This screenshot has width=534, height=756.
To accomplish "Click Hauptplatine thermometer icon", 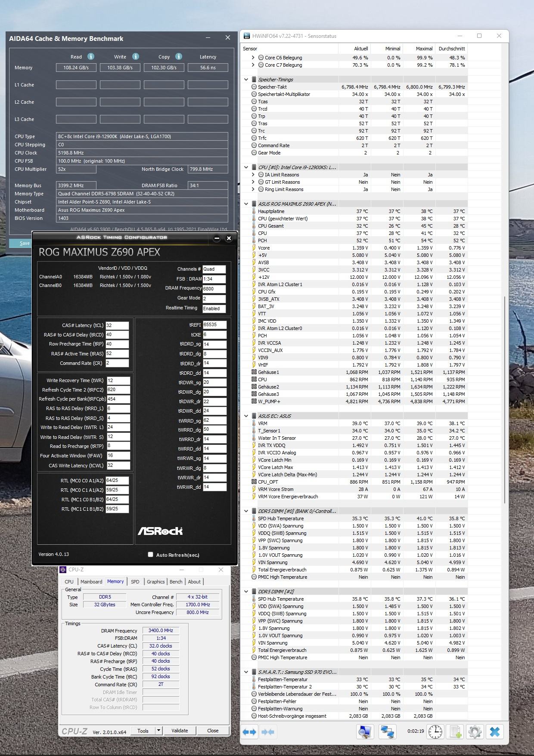I will pos(254,211).
